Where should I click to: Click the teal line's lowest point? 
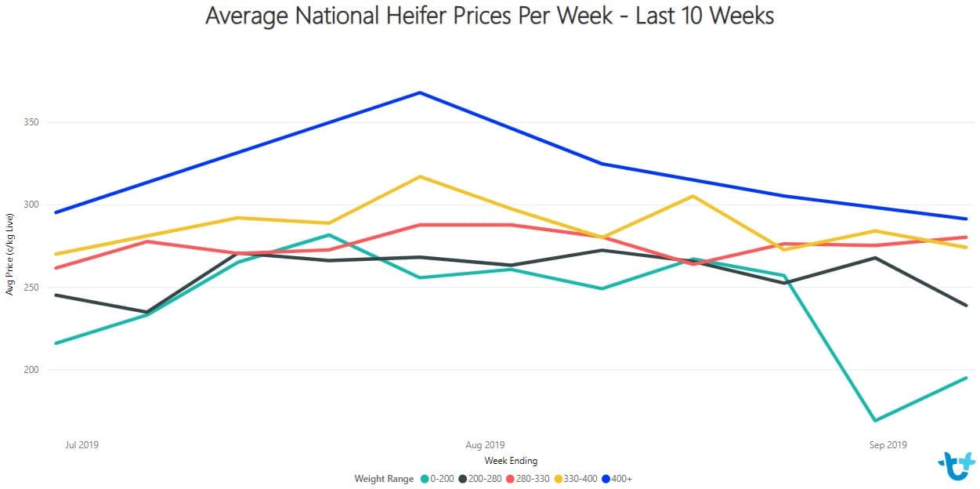click(874, 421)
